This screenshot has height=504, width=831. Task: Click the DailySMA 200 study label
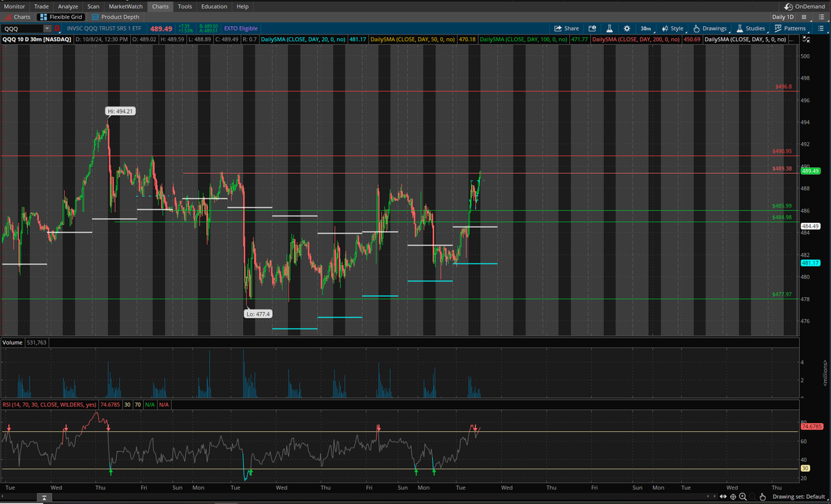coord(635,39)
